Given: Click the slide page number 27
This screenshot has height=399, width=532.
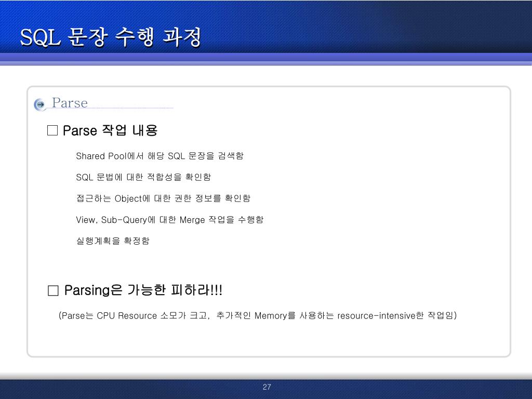Looking at the screenshot, I should (x=267, y=387).
